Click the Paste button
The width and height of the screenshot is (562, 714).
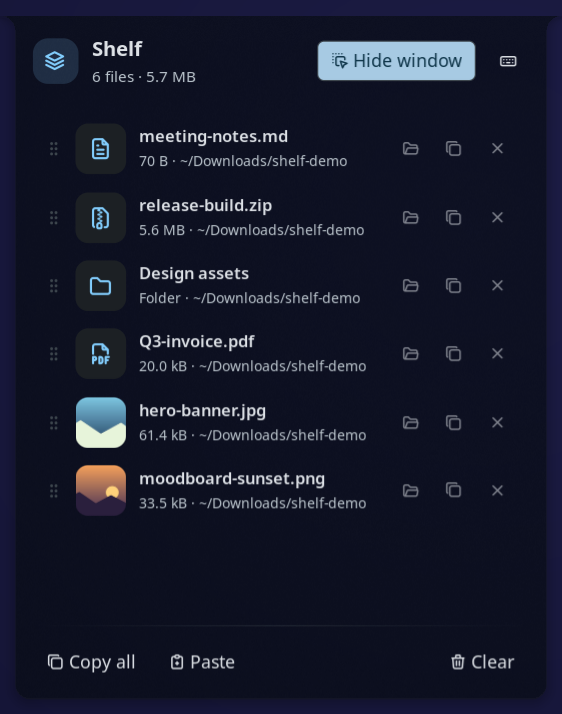pyautogui.click(x=203, y=662)
